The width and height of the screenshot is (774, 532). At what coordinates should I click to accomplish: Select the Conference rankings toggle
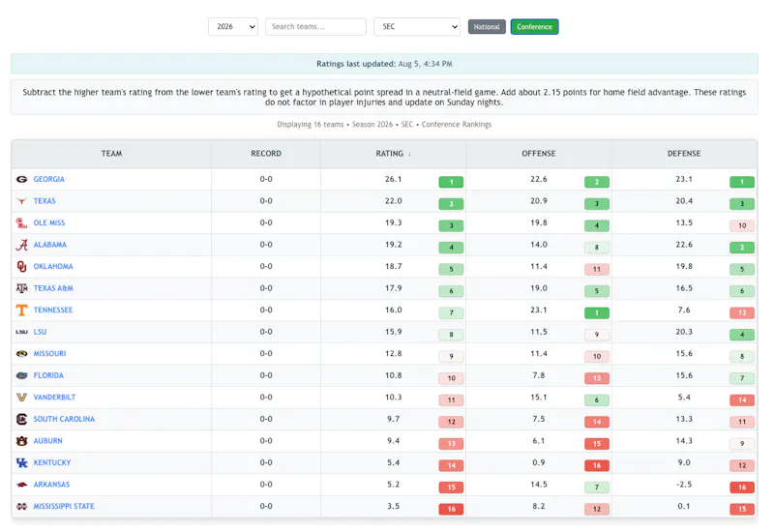click(x=535, y=27)
